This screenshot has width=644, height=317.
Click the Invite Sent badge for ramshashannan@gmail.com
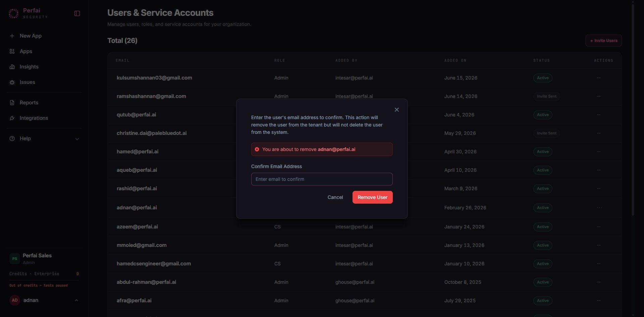[546, 96]
